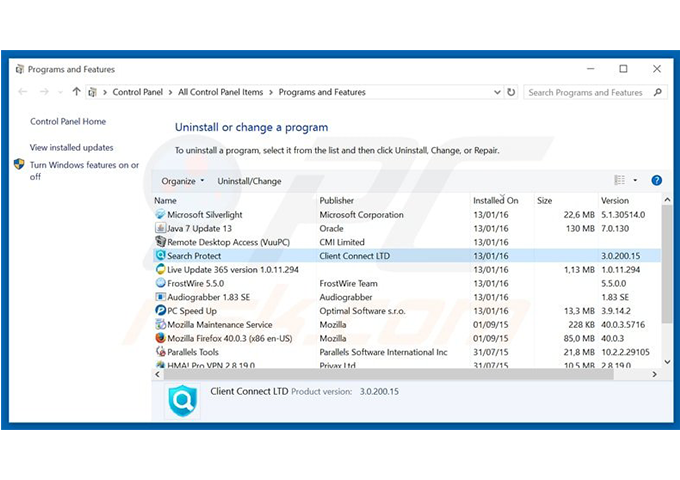Click the Audiograbber 1.83 SE icon
This screenshot has width=680, height=480.
[160, 297]
